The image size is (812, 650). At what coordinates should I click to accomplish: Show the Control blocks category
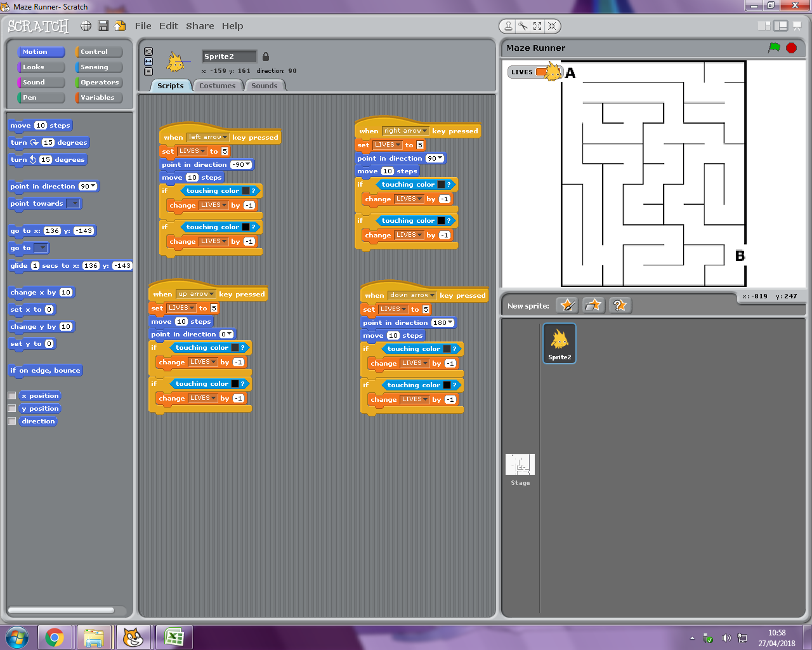tap(98, 52)
